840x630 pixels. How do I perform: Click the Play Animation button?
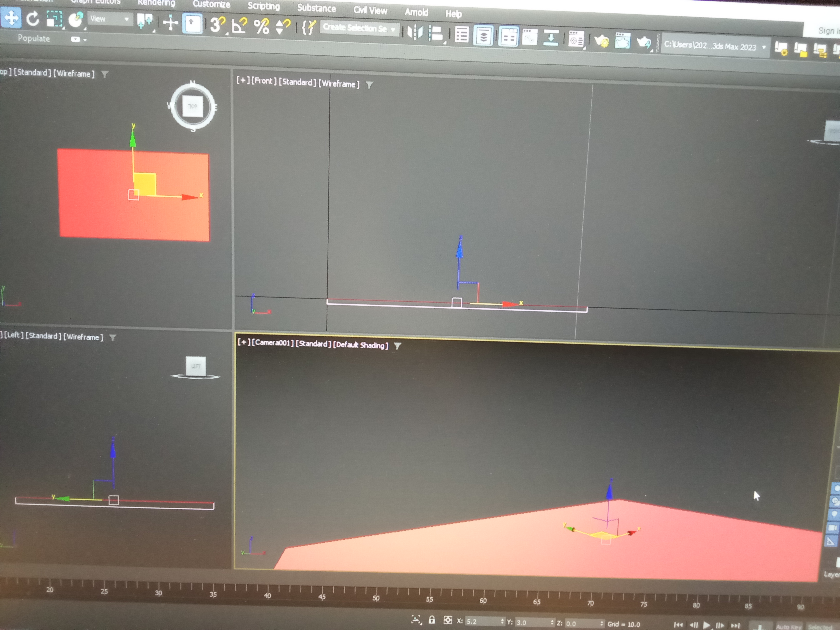tap(707, 625)
